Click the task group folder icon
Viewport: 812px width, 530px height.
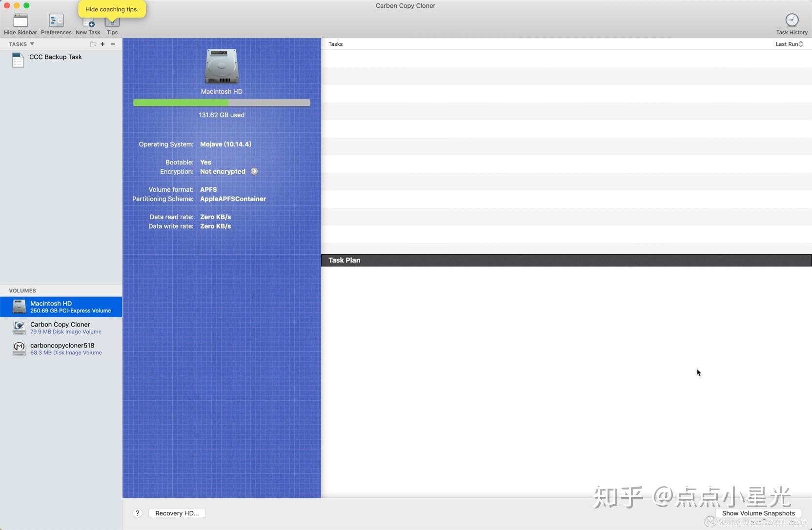pos(93,44)
